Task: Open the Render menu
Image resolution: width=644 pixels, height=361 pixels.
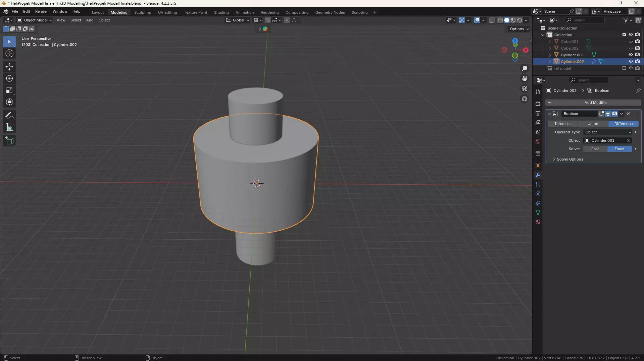Action: tap(41, 11)
